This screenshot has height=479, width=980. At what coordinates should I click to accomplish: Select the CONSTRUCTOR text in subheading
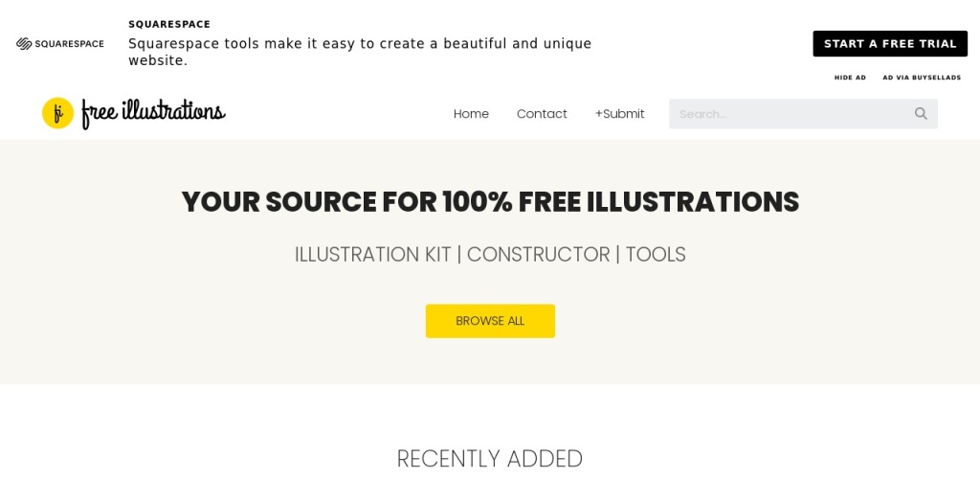coord(538,255)
